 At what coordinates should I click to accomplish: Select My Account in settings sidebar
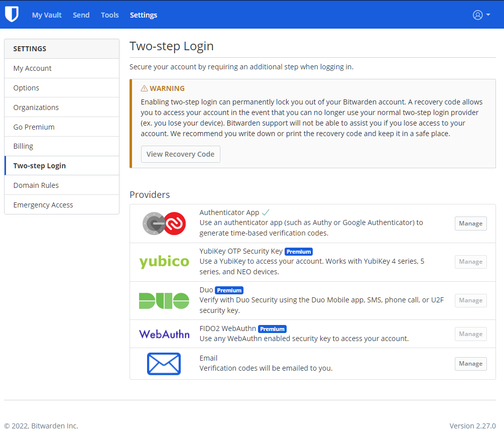tap(33, 68)
